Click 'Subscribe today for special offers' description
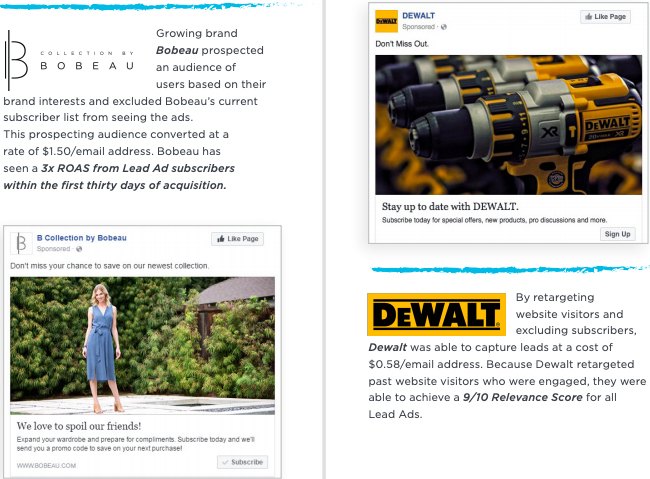Viewport: 650px width, 479px height. (494, 220)
